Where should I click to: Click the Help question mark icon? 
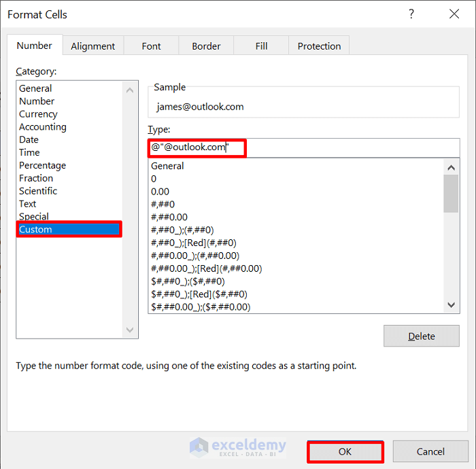tap(411, 14)
